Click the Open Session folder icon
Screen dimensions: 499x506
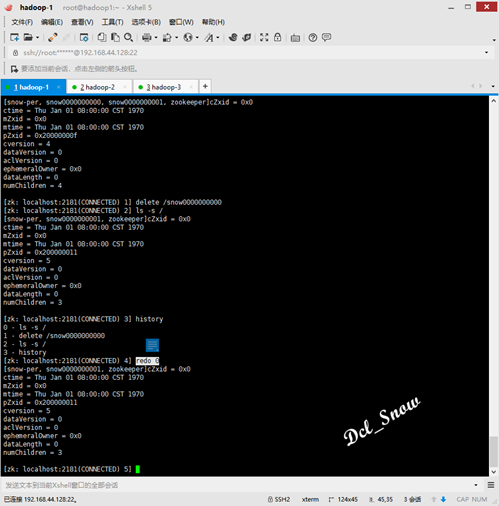(28, 37)
